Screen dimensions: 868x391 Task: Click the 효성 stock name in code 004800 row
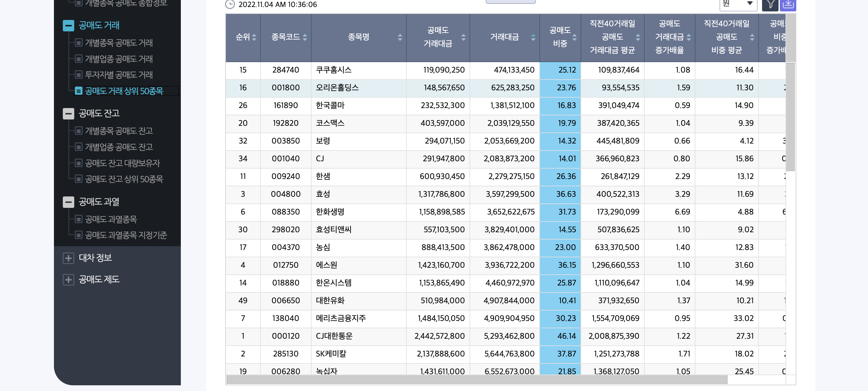point(323,194)
